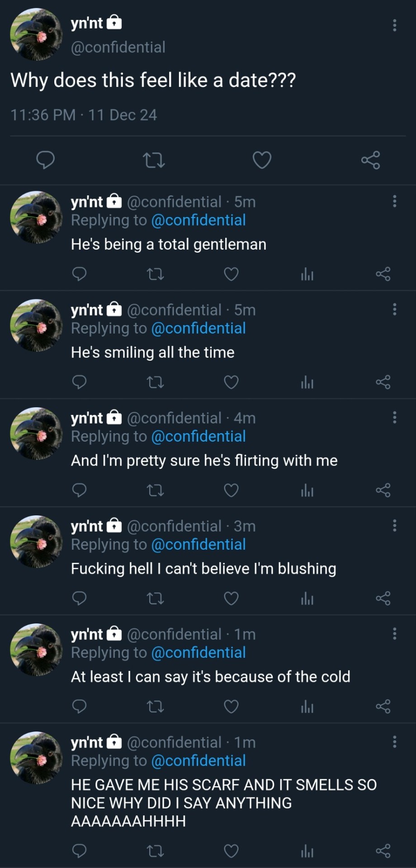416x868 pixels.
Task: Open options menu for 'He's smiling all the time' reply
Action: pyautogui.click(x=394, y=309)
